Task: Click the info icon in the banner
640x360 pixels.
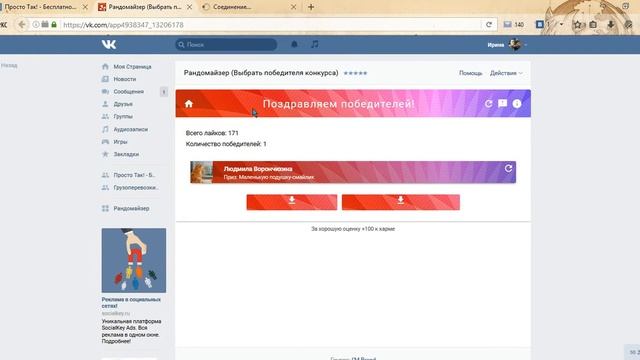Action: click(x=517, y=104)
